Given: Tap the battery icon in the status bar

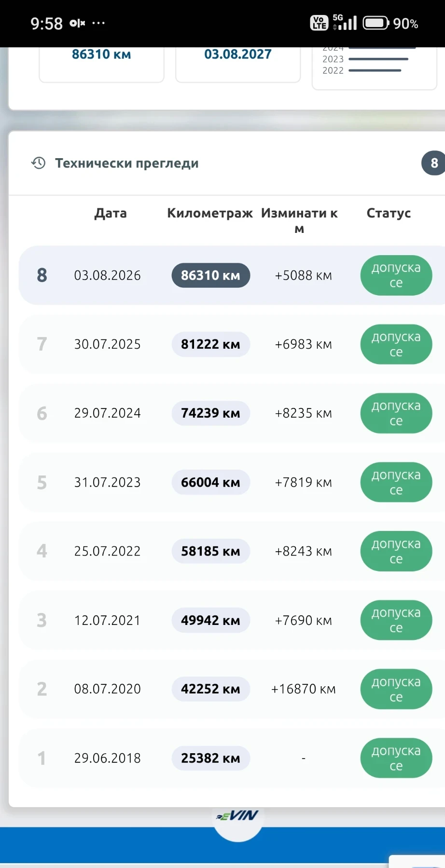Looking at the screenshot, I should 375,23.
